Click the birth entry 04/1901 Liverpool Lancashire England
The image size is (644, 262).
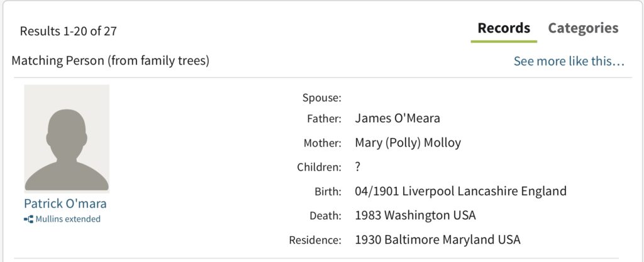point(460,191)
